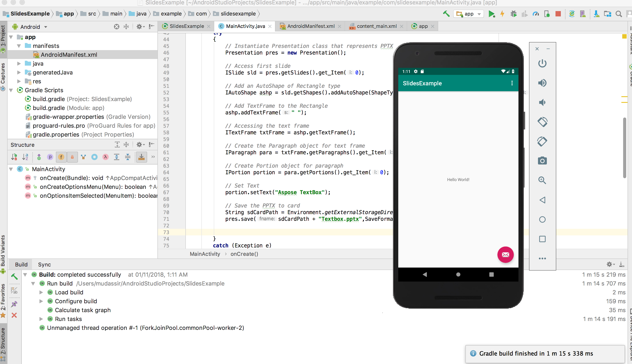632x364 pixels.
Task: Open emulator app overflow menu three dots
Action: point(512,83)
